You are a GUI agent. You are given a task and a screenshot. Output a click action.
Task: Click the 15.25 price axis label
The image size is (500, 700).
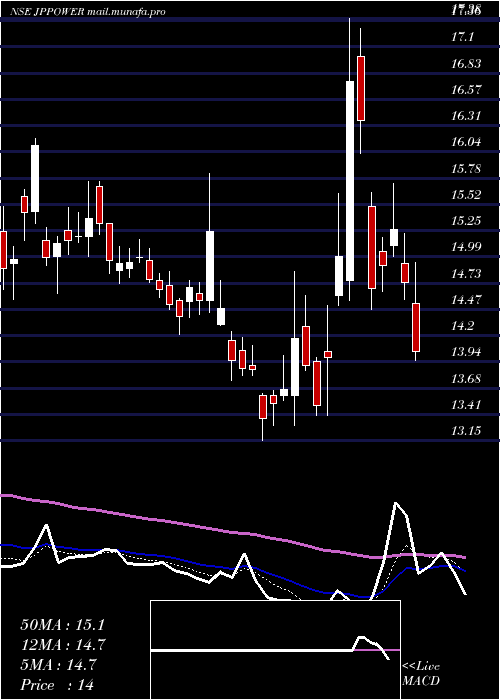(466, 221)
